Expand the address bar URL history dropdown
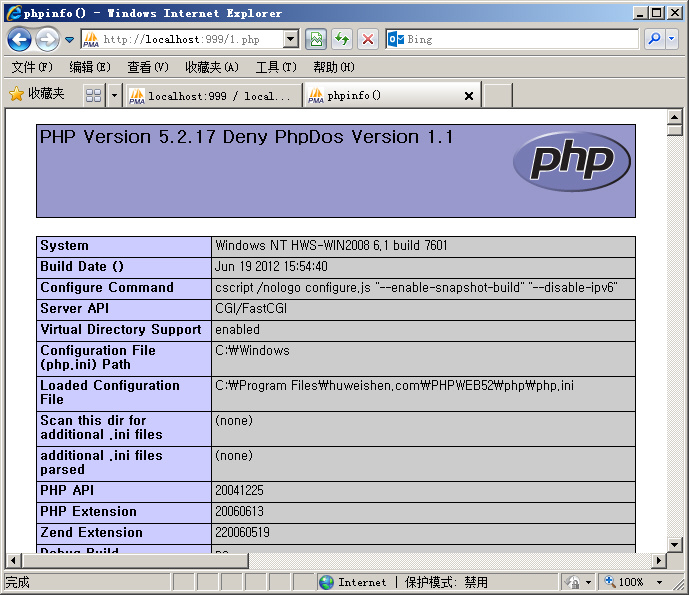 point(290,40)
